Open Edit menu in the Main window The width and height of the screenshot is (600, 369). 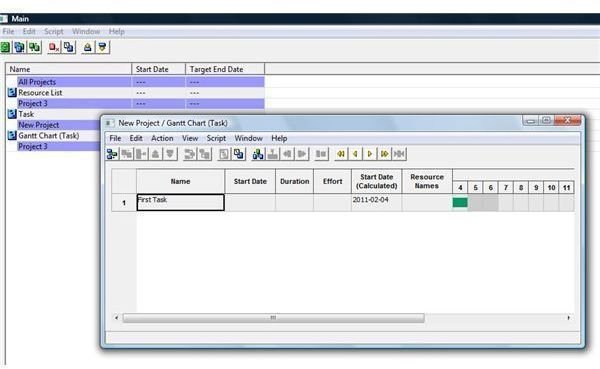click(x=29, y=31)
